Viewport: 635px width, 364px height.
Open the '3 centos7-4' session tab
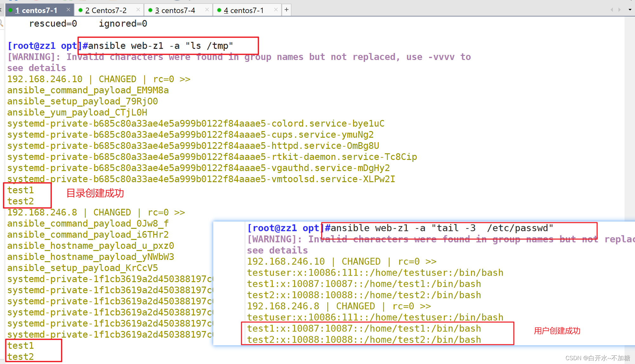[175, 10]
